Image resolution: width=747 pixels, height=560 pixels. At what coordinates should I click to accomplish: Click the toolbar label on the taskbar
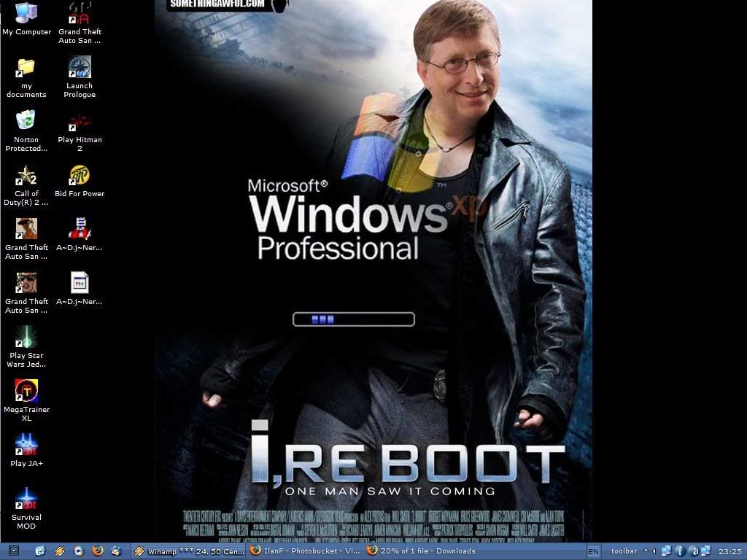pos(624,551)
